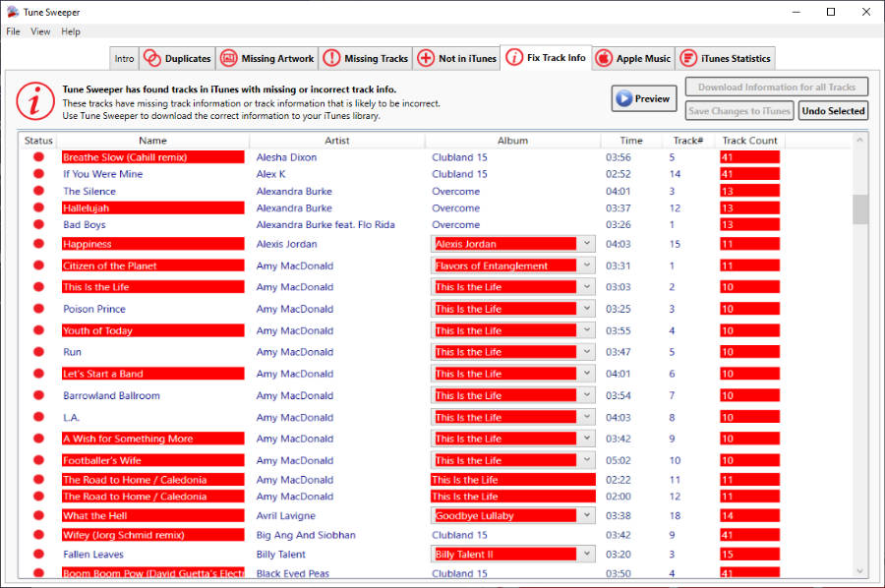Open the Not in iTunes plus icon
Image resolution: width=885 pixels, height=588 pixels.
(x=426, y=58)
